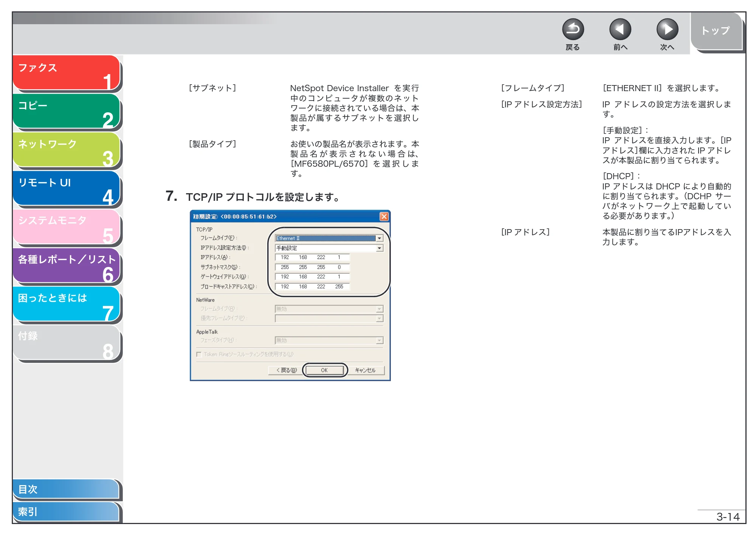
Task: Confirm settings with the OK button
Action: point(324,370)
